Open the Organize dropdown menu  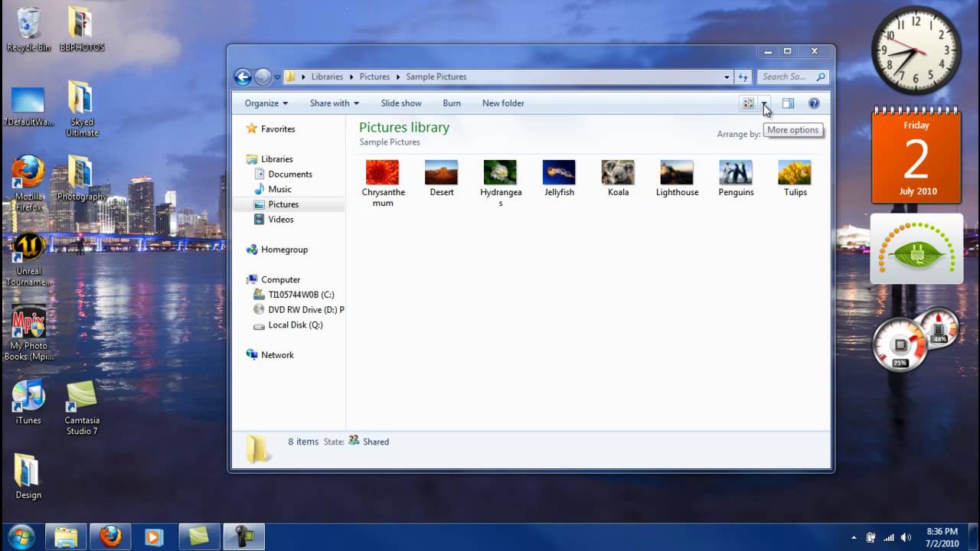[x=266, y=103]
